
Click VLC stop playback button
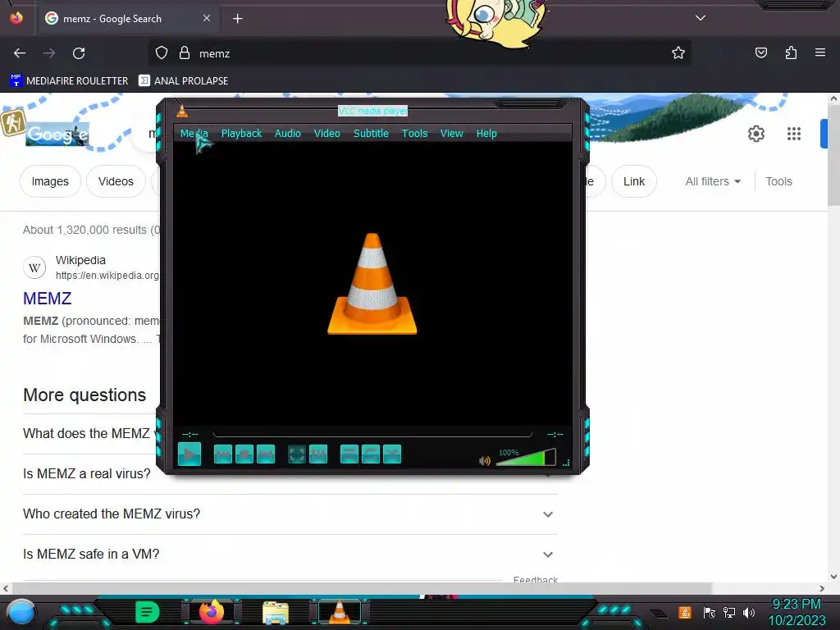click(244, 454)
